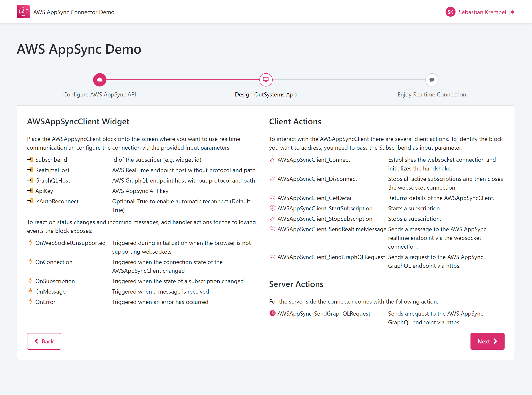The width and height of the screenshot is (532, 395).
Task: Select the Enjoy Realtime Connection step label
Action: (x=432, y=94)
